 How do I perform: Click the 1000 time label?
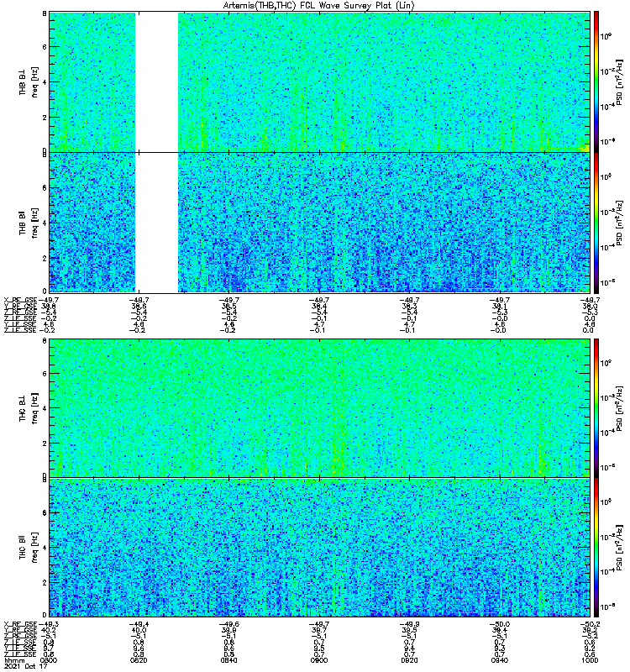tap(590, 660)
